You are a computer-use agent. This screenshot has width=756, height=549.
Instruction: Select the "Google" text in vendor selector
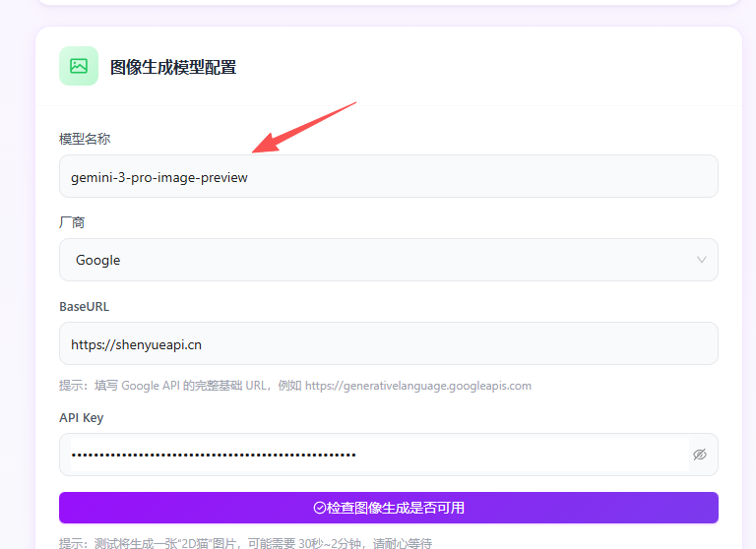[x=97, y=260]
